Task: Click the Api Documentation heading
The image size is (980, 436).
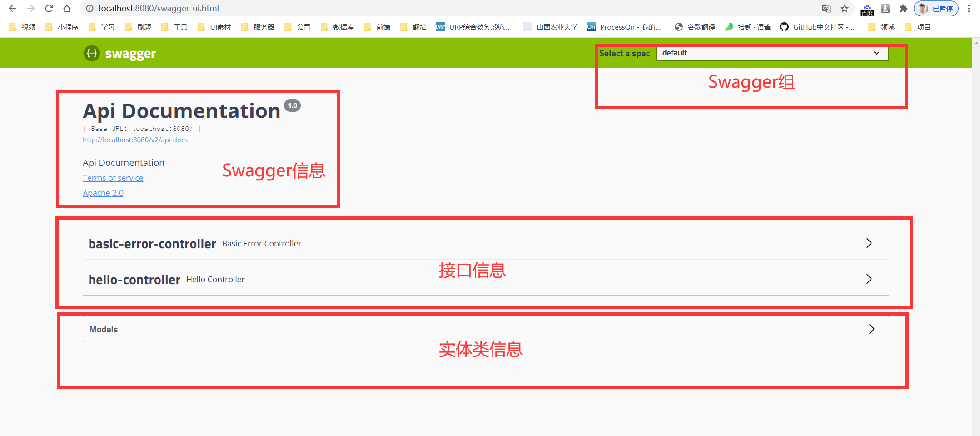Action: coord(181,111)
